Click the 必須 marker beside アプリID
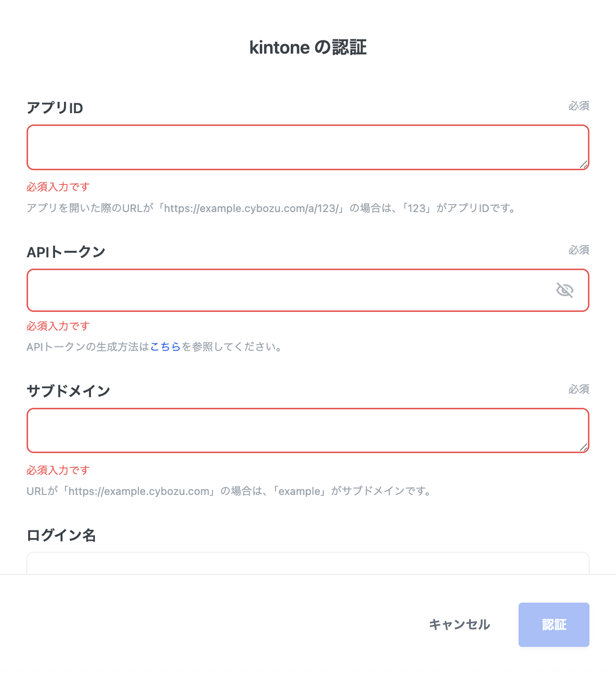This screenshot has width=616, height=673. click(579, 106)
